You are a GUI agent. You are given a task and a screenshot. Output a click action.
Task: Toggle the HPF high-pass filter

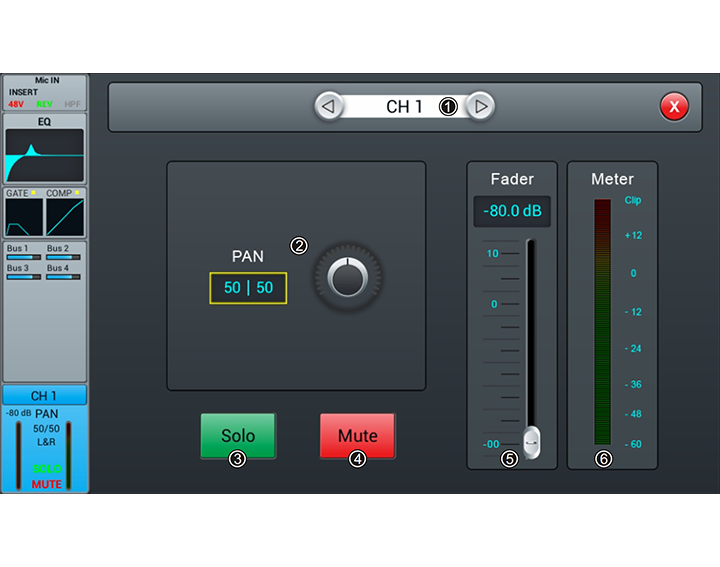click(72, 103)
